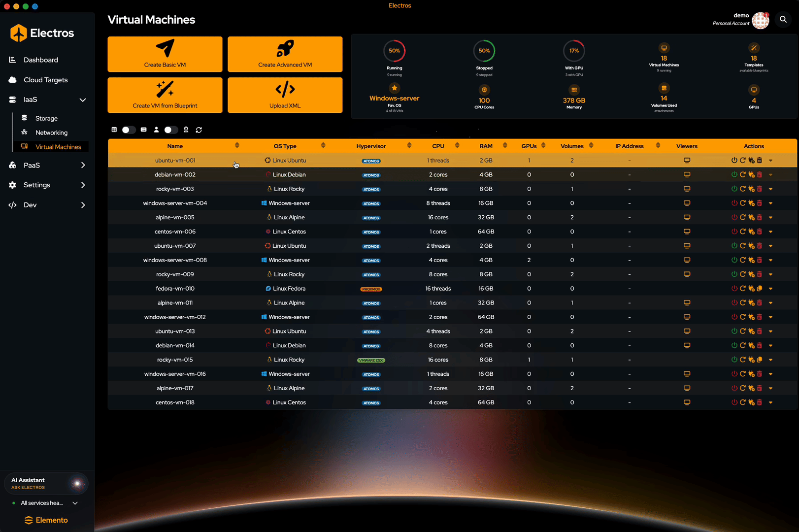Click Create VM from Blueprint

(165, 95)
